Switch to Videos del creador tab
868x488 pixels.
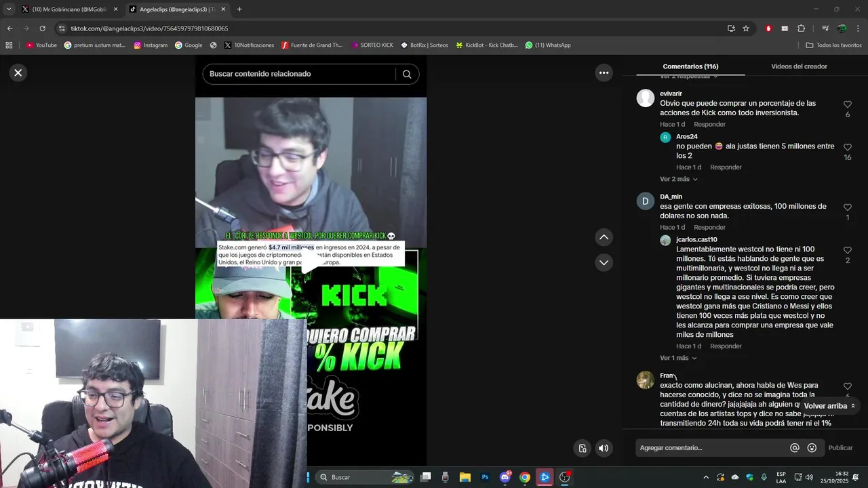pos(799,66)
